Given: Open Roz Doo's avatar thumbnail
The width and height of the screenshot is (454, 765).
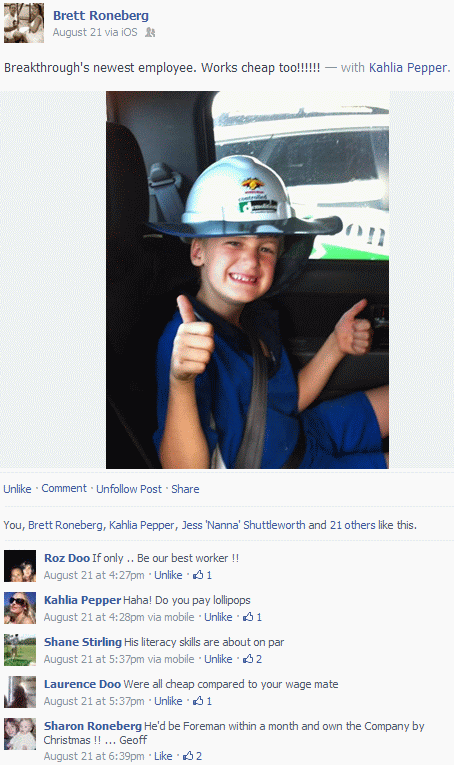Looking at the screenshot, I should click(x=20, y=566).
